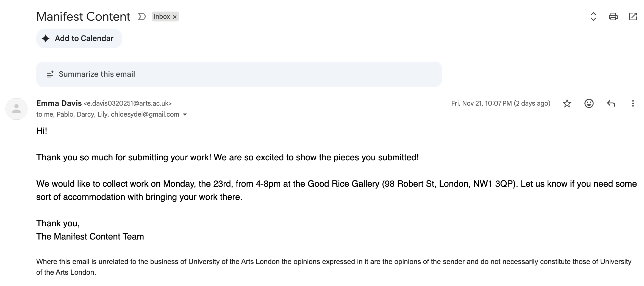Click the sparkle icon in Add to Calendar
The image size is (644, 286).
pos(46,38)
